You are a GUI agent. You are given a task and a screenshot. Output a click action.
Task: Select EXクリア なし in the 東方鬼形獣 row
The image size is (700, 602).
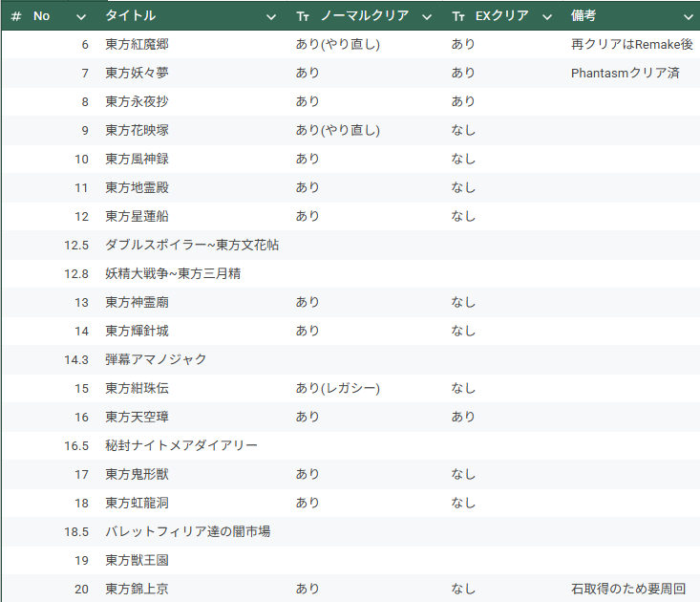point(463,474)
